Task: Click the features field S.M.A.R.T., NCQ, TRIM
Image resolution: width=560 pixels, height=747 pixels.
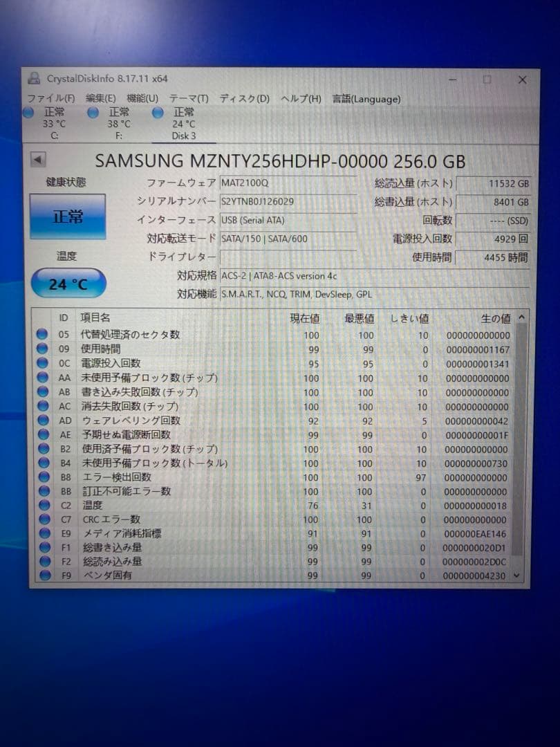Action: click(x=375, y=295)
